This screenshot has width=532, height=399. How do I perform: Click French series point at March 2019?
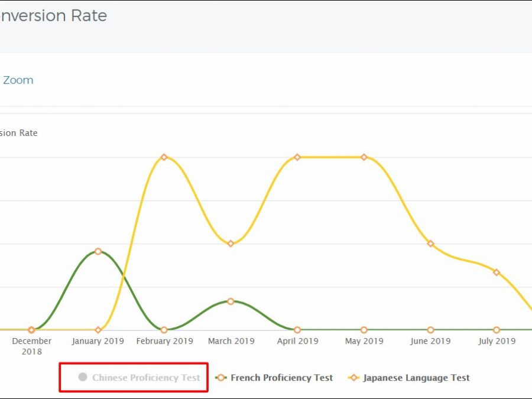[231, 301]
